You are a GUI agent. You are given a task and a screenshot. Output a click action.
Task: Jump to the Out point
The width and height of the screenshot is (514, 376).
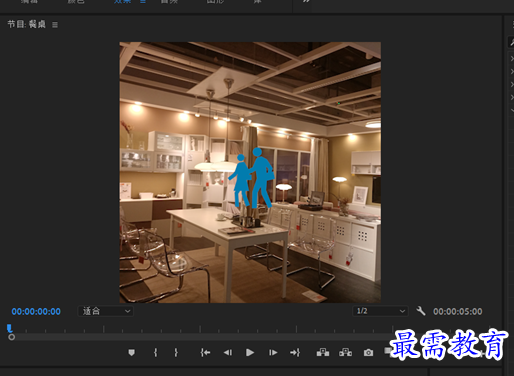tap(295, 352)
